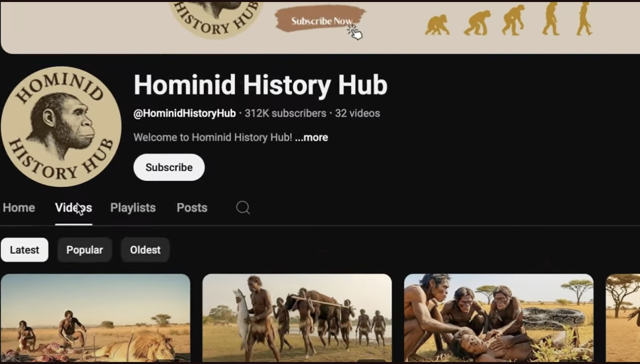Click the channel search magnifier icon

(x=243, y=208)
